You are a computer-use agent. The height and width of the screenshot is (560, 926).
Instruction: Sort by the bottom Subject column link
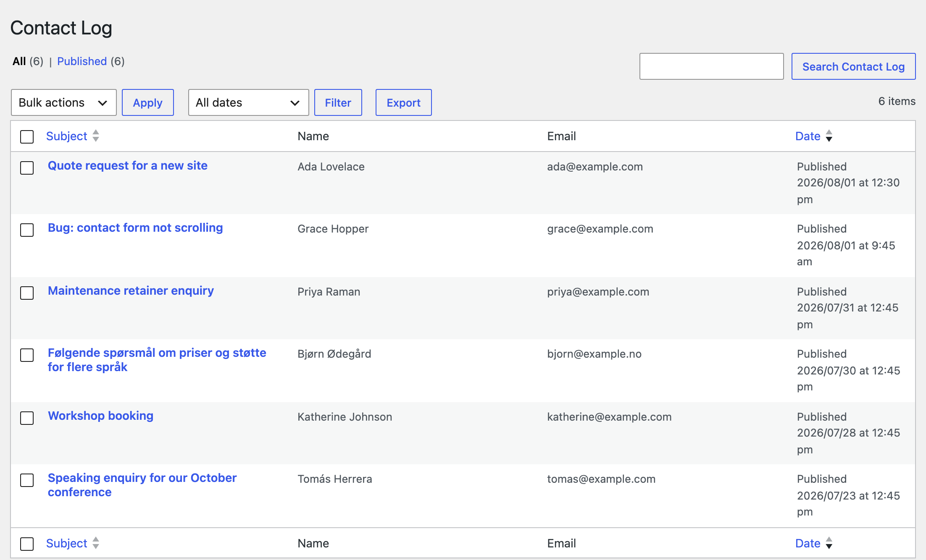point(66,543)
